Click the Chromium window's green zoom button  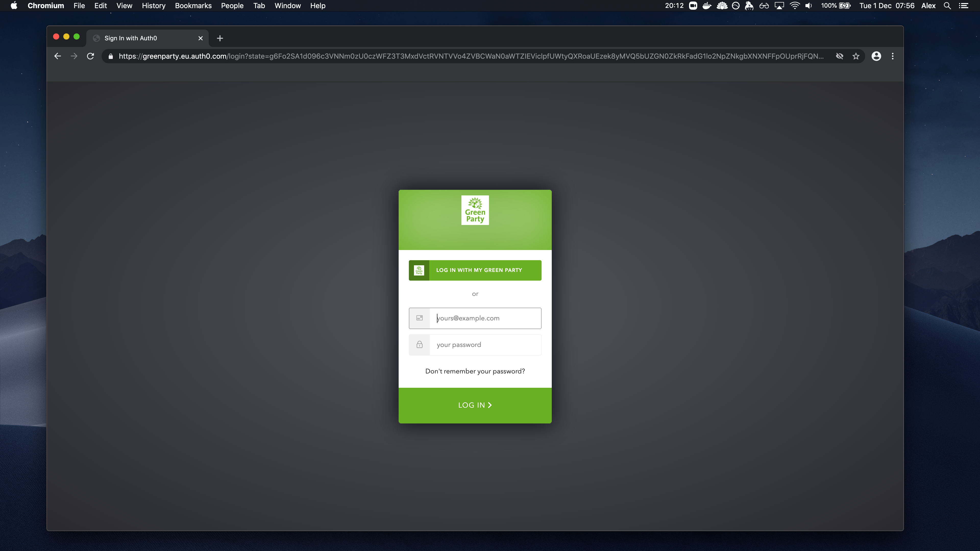pyautogui.click(x=77, y=36)
